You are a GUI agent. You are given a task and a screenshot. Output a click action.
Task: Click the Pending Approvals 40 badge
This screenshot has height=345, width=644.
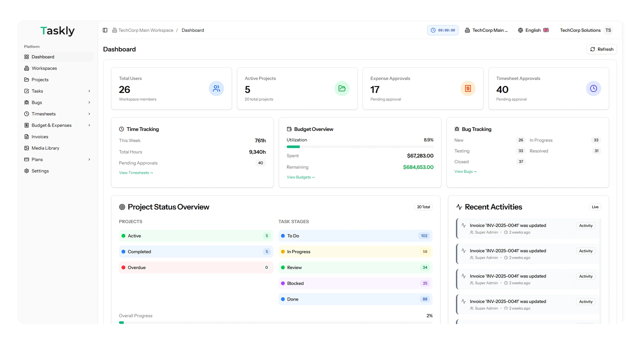point(260,163)
